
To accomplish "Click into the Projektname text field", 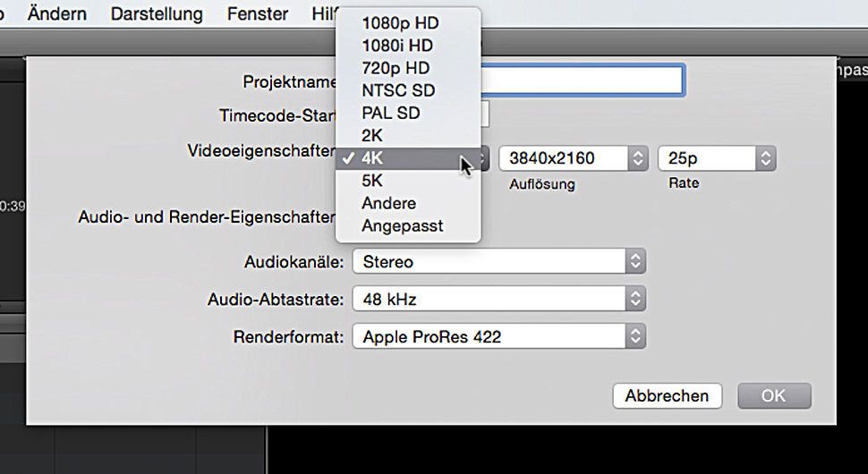I will pyautogui.click(x=582, y=81).
